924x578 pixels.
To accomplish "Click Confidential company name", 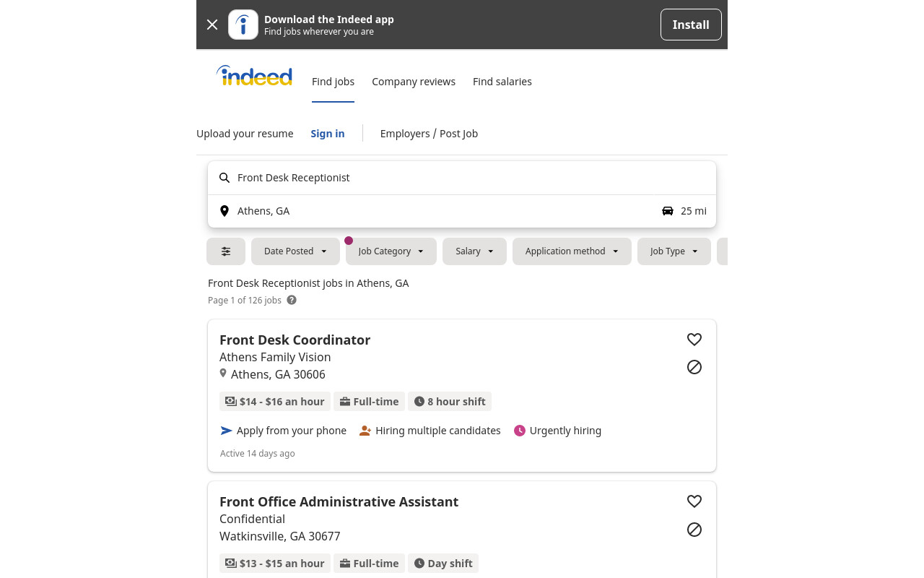I will click(252, 519).
